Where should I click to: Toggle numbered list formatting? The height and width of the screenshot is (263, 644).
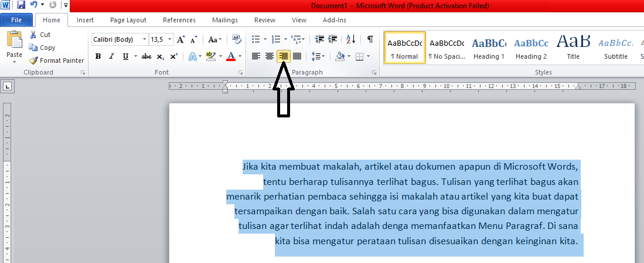point(277,39)
